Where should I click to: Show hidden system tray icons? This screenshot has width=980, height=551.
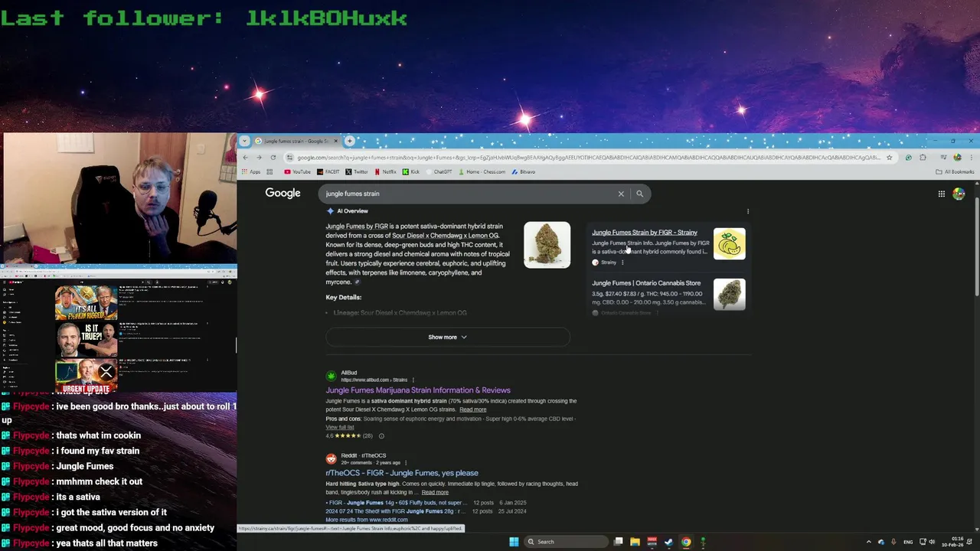pos(868,542)
